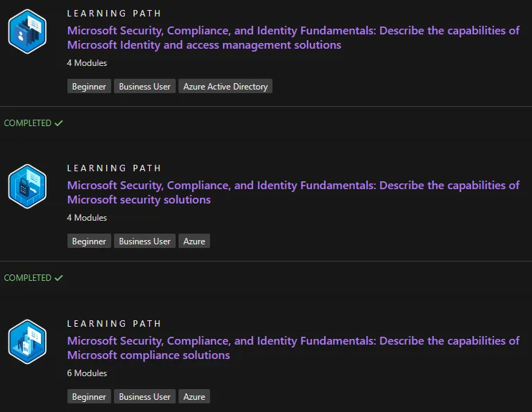Click Business User tag under the security solutions path
The height and width of the screenshot is (412, 532).
145,241
